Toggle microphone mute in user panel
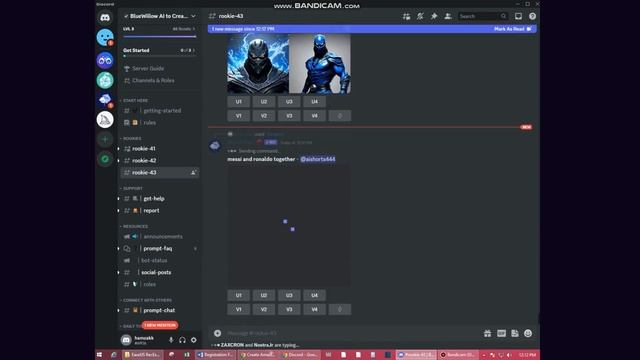640x360 pixels. click(171, 340)
